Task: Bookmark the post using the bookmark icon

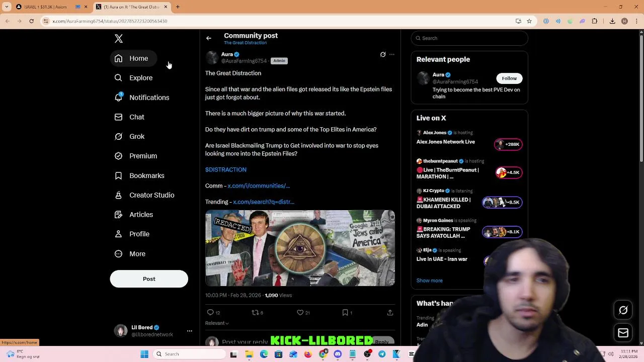Action: pos(345,313)
